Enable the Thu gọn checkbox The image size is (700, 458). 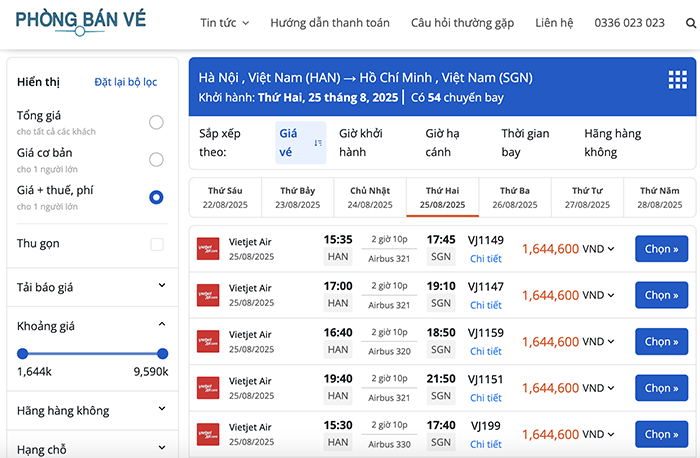pyautogui.click(x=156, y=244)
